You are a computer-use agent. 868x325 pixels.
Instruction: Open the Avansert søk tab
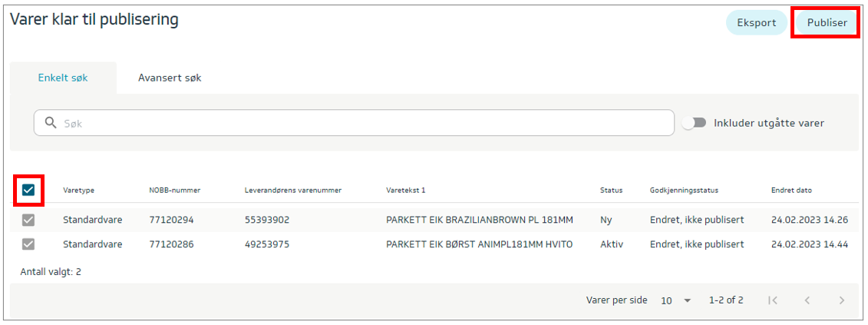170,78
